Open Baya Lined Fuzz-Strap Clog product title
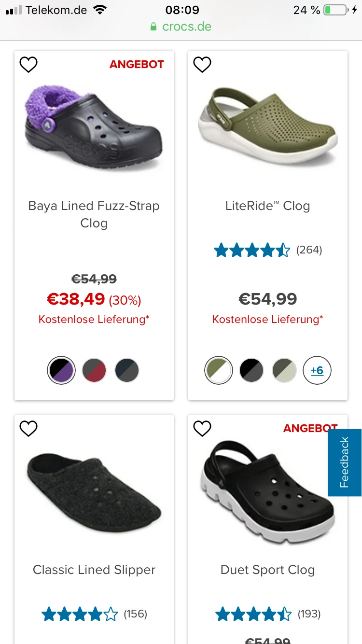The image size is (362, 644). point(94,214)
